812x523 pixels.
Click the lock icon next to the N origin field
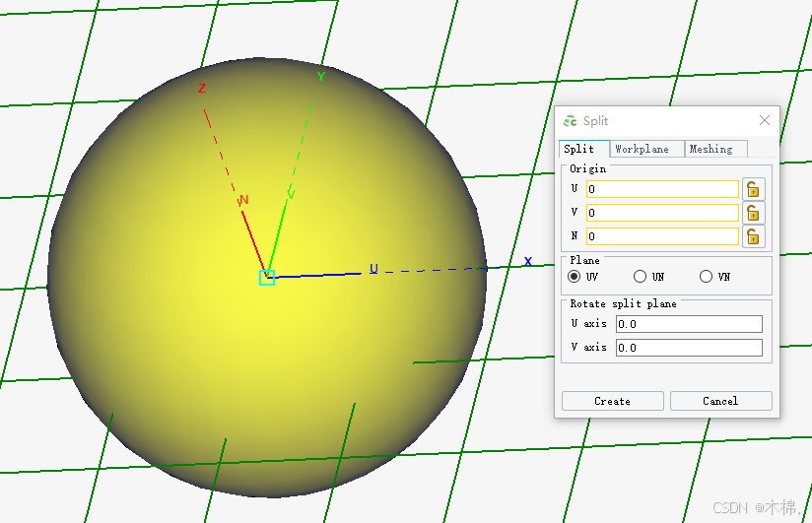753,236
